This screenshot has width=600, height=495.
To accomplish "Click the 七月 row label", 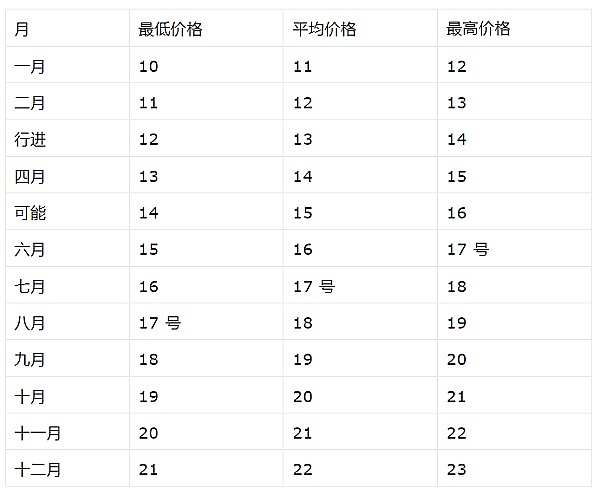I will [x=30, y=287].
